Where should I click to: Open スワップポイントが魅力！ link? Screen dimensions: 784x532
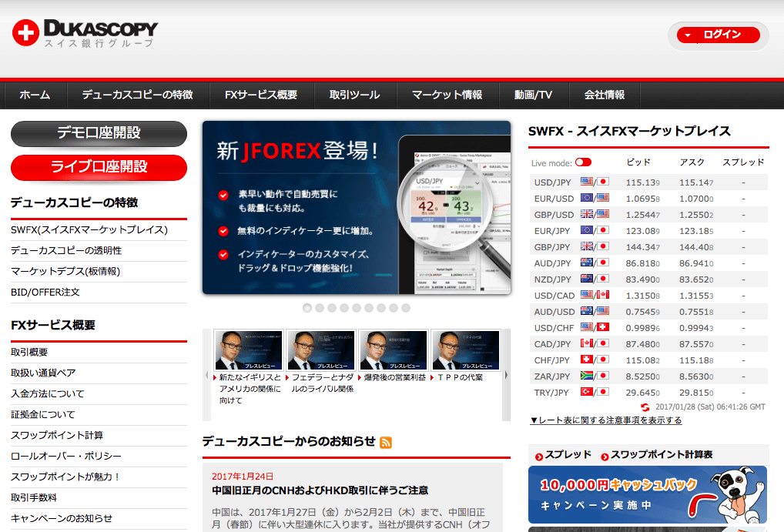[65, 477]
